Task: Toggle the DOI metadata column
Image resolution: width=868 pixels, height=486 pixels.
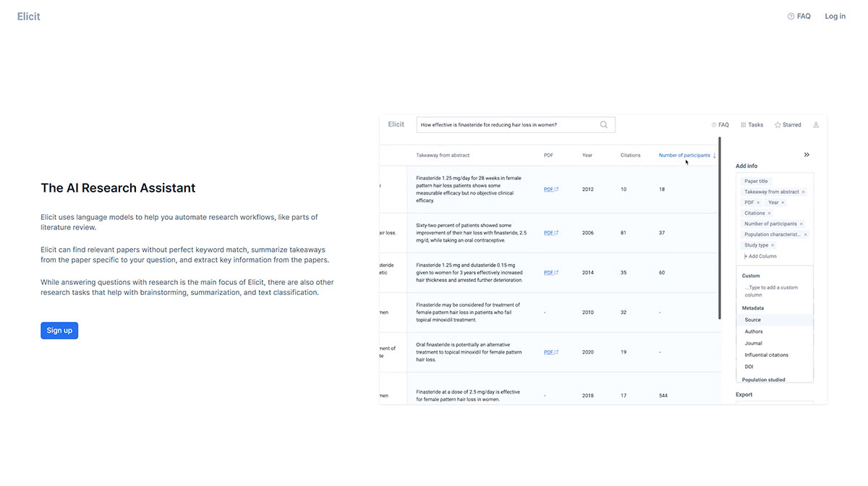Action: [x=749, y=367]
